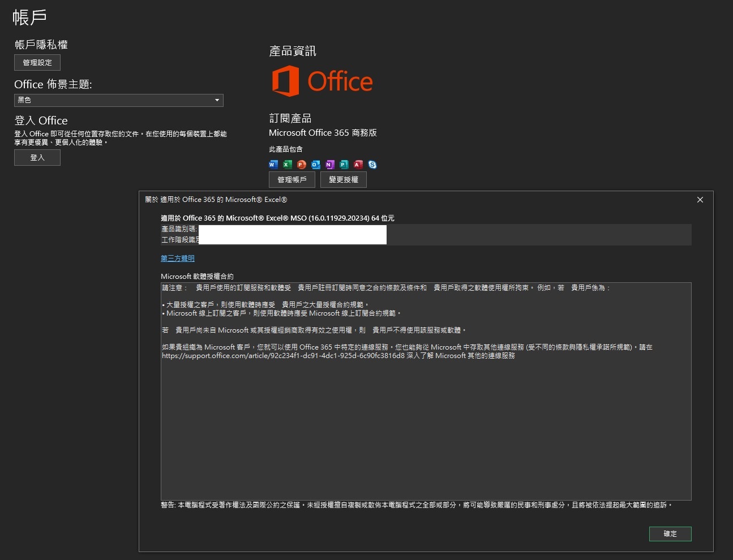Viewport: 733px width, 560px height.
Task: Open the 第三方聲明 link
Action: coord(178,259)
